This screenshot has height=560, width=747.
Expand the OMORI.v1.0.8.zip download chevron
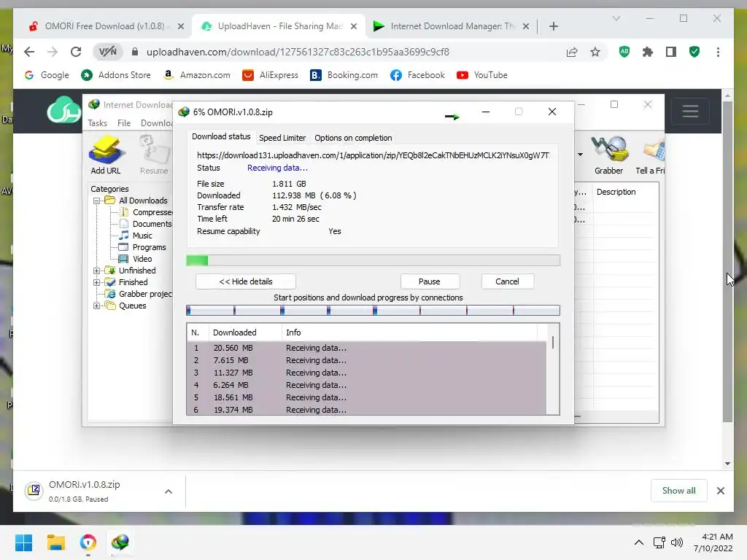coord(169,491)
